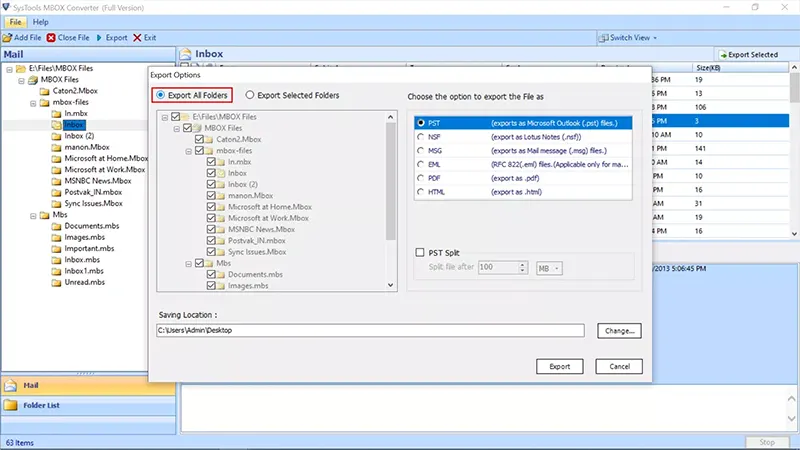The image size is (800, 450).
Task: Select the In.mbx folder icon in Mail tree
Action: point(56,113)
